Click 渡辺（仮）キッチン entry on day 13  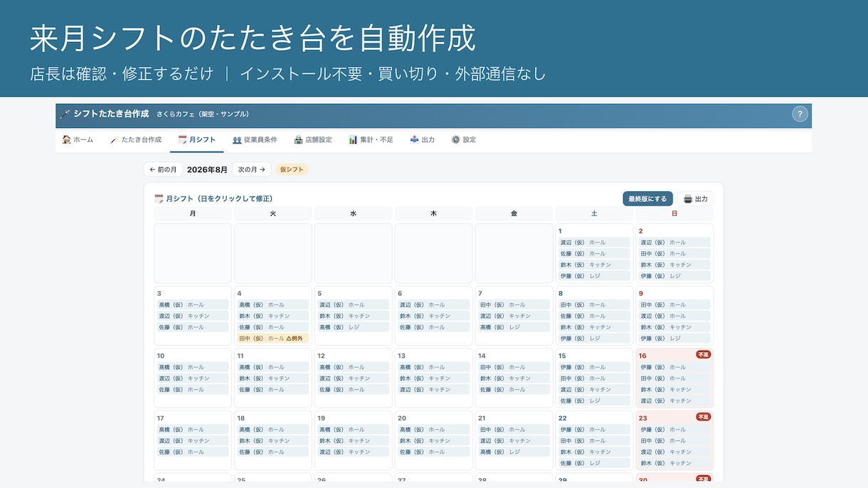pos(434,390)
